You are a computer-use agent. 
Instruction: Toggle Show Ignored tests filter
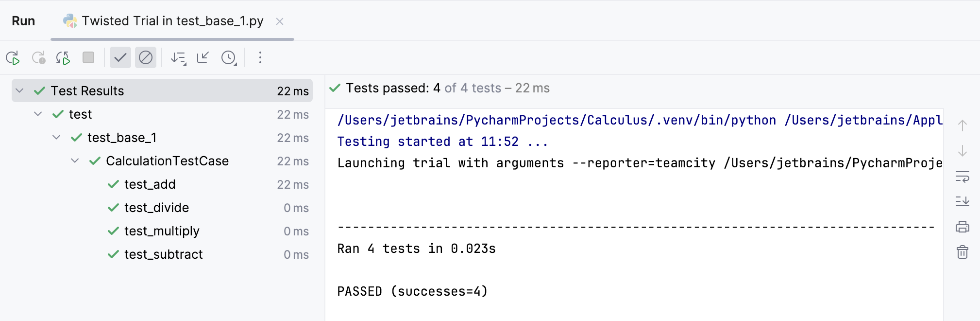146,57
